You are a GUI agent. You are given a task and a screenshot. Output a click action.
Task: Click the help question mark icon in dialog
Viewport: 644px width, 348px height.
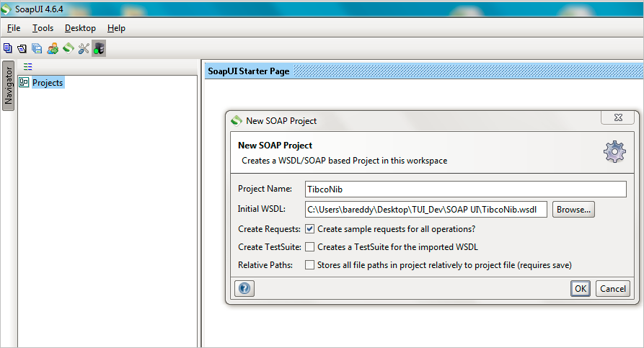pyautogui.click(x=244, y=288)
